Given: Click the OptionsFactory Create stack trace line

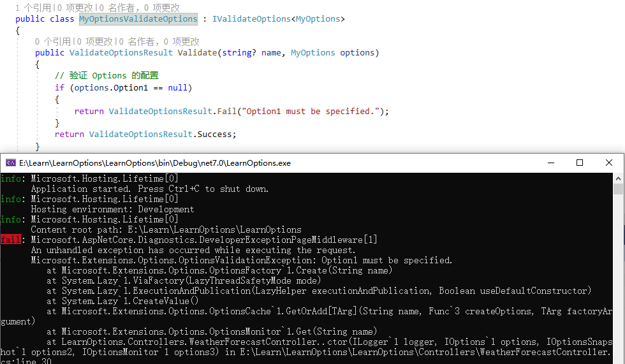Looking at the screenshot, I should (x=219, y=270).
